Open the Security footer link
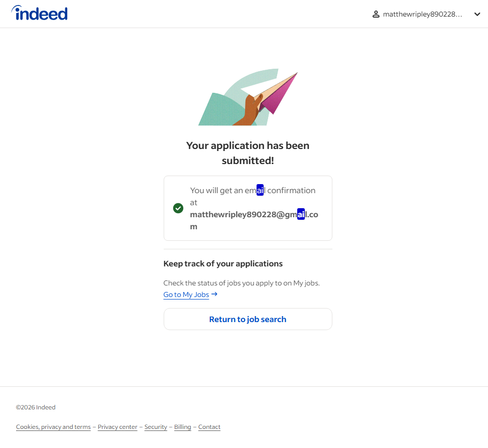This screenshot has width=488, height=448. (156, 427)
